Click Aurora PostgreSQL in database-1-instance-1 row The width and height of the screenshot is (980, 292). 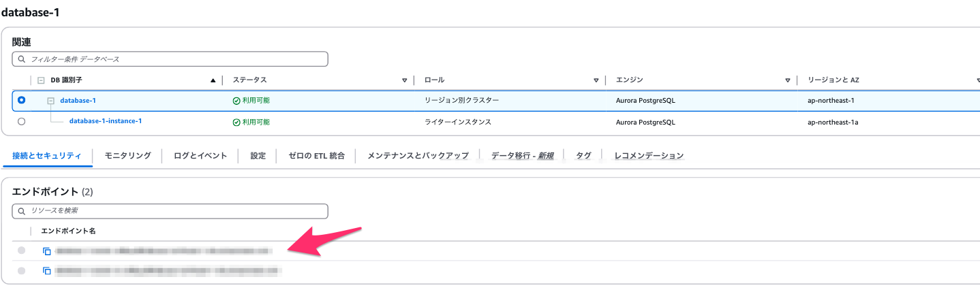pos(645,123)
